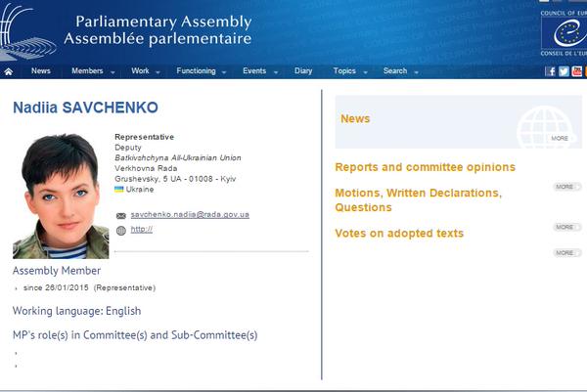The image size is (587, 392).
Task: Follow the http:// website link
Action: pyautogui.click(x=142, y=230)
